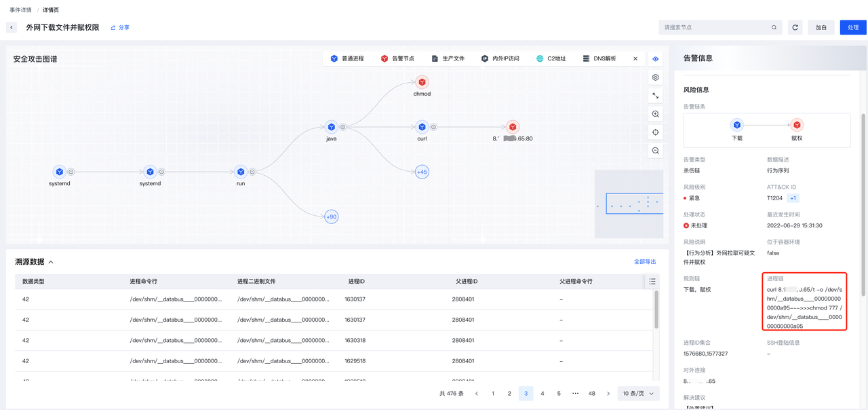Screen dimensions: 868x410
Task: Expand attack graph to fullscreen
Action: coord(655,96)
